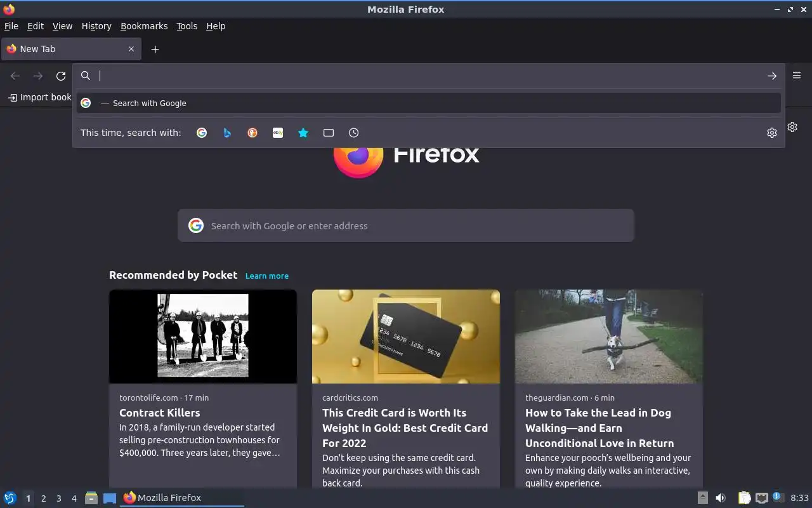Open the Bookmarks menu
Image resolution: width=812 pixels, height=508 pixels.
(x=144, y=26)
